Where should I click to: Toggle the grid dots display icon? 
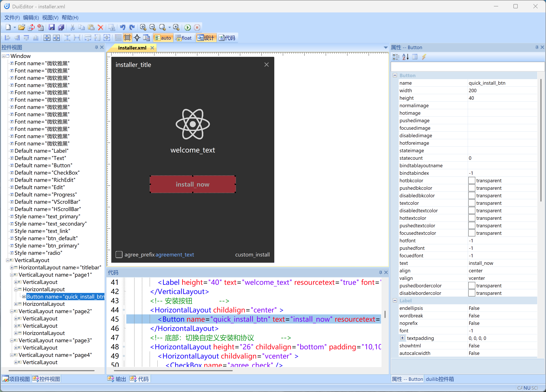pyautogui.click(x=118, y=38)
